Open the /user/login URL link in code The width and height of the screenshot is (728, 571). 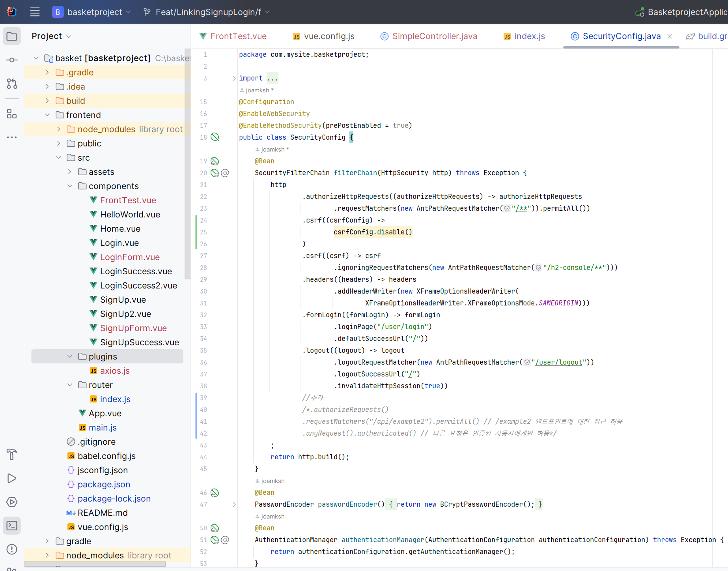pos(403,327)
